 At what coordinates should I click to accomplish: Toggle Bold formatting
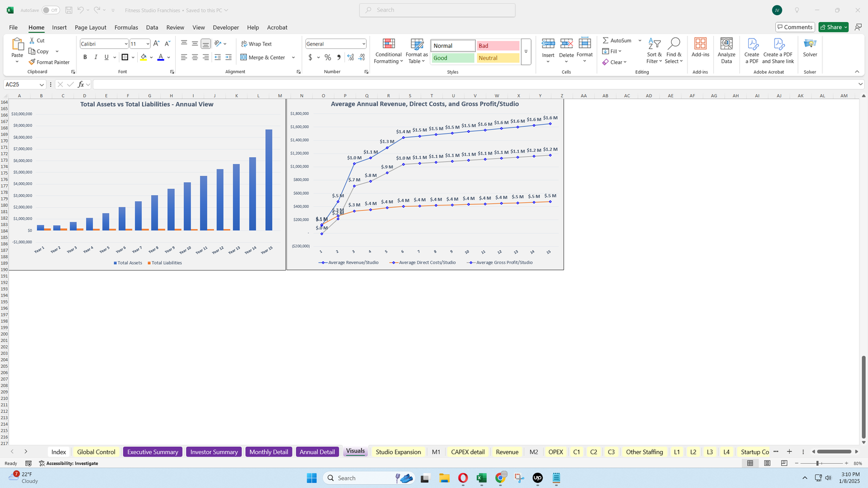coord(85,57)
